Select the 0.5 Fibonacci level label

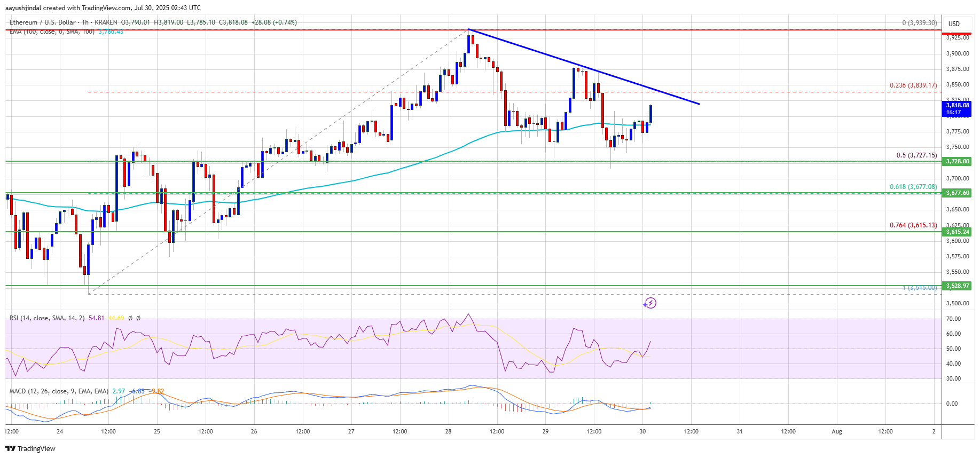pos(916,155)
